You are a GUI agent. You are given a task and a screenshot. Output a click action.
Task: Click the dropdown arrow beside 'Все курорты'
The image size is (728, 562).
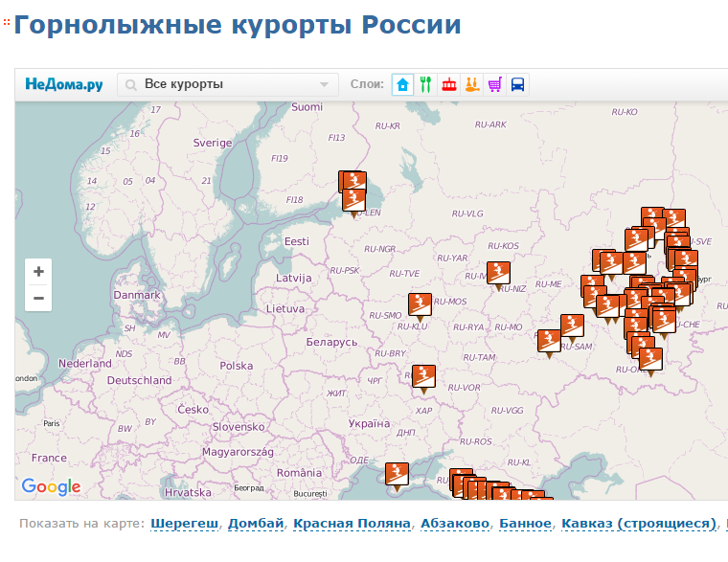[324, 85]
